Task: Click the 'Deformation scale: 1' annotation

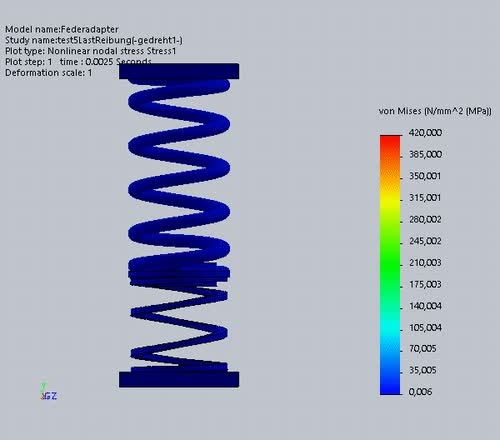Action: [x=48, y=73]
